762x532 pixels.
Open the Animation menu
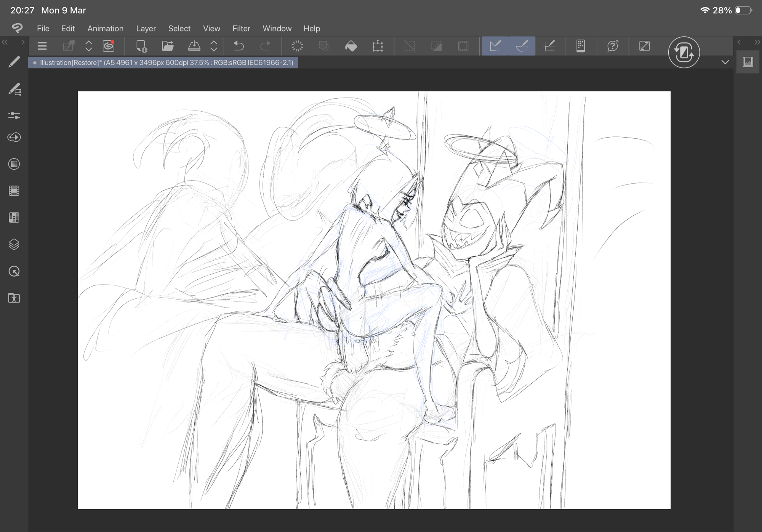tap(105, 29)
